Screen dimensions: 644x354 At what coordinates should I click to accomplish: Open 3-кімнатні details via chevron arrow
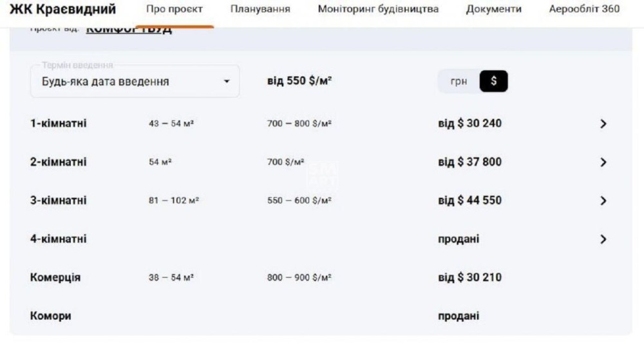point(603,201)
